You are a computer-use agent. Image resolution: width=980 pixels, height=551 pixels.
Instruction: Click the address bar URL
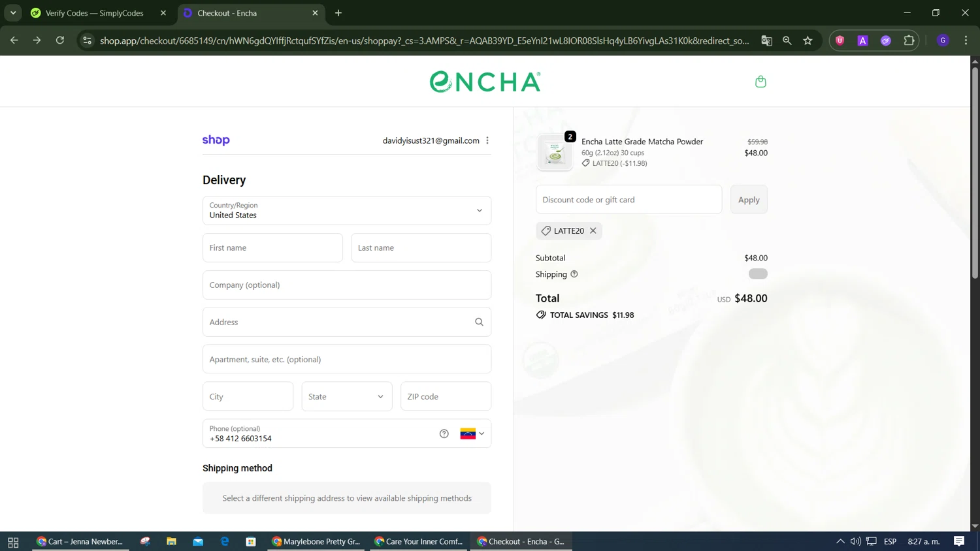(425, 40)
